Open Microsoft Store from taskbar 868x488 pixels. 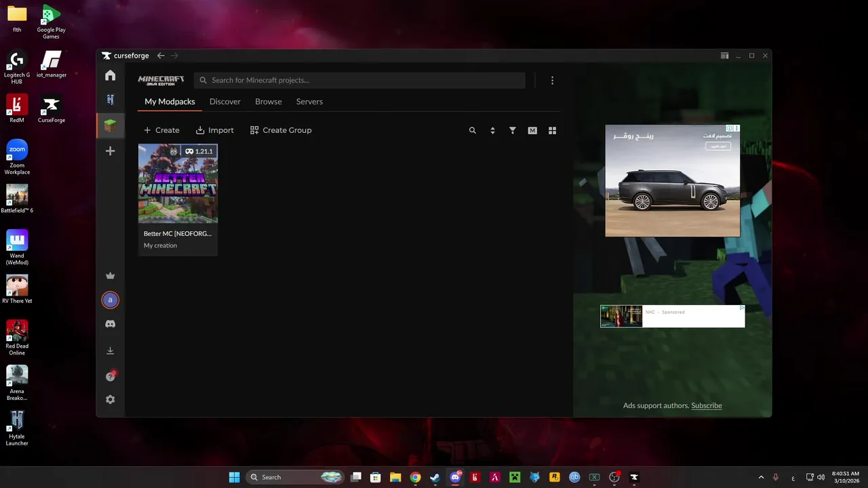[375, 477]
